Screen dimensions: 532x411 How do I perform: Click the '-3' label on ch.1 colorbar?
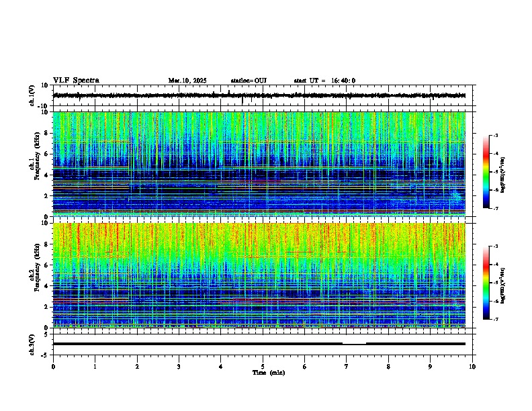pyautogui.click(x=496, y=135)
